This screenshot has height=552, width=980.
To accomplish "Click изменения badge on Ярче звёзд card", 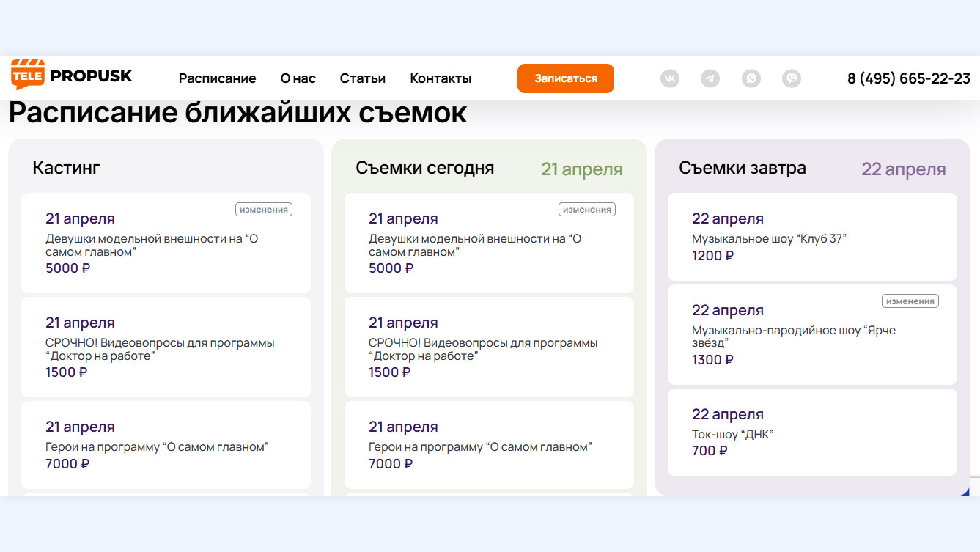I will tap(910, 301).
